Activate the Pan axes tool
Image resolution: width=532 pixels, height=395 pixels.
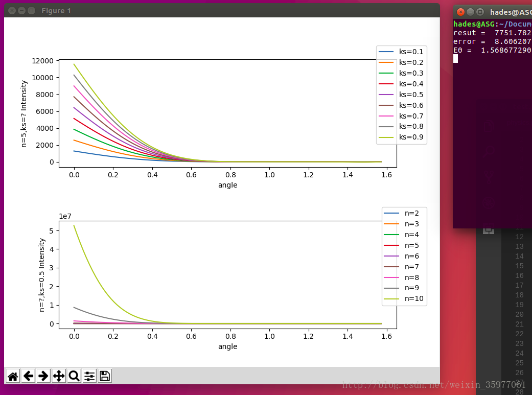[59, 376]
